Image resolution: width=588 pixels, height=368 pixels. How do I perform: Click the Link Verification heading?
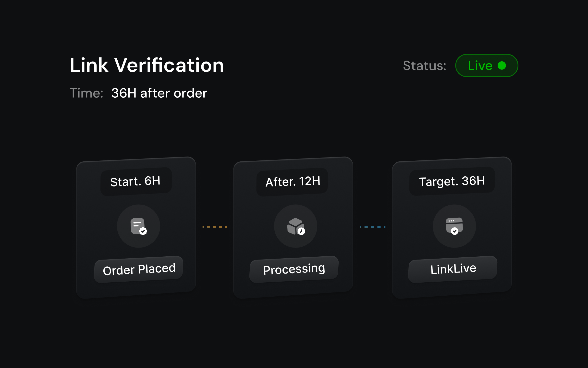click(x=147, y=65)
